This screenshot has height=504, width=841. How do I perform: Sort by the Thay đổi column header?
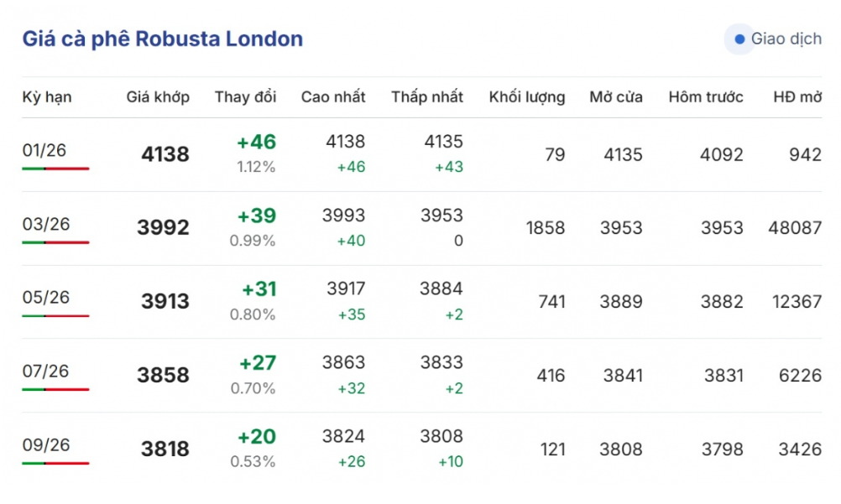pos(245,97)
